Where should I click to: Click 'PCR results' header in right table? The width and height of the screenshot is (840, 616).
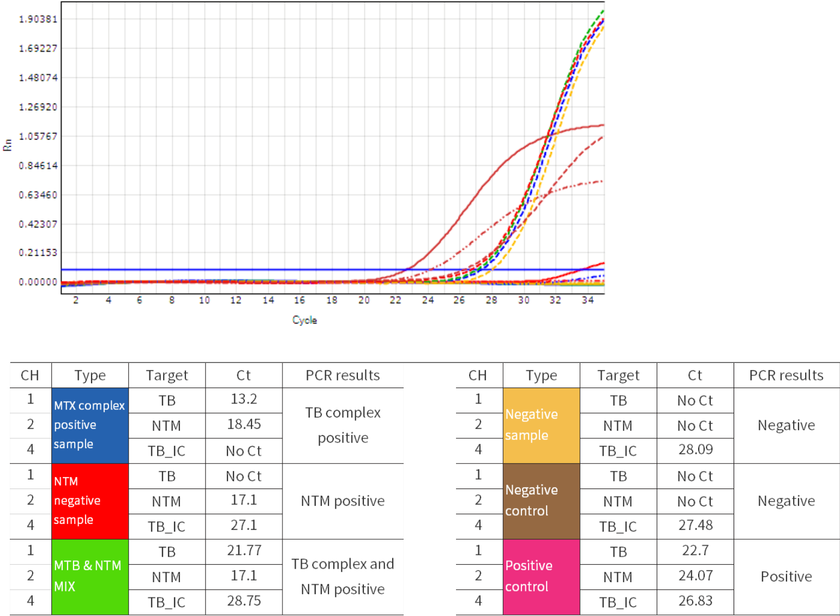787,375
